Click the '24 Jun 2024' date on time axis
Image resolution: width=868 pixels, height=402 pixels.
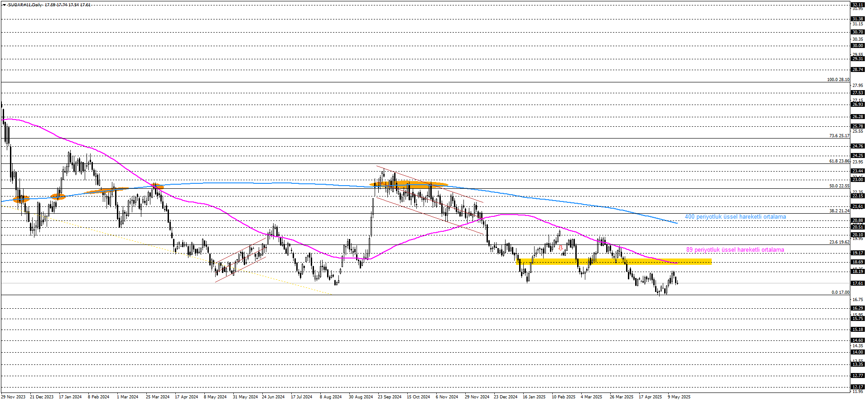tap(273, 397)
